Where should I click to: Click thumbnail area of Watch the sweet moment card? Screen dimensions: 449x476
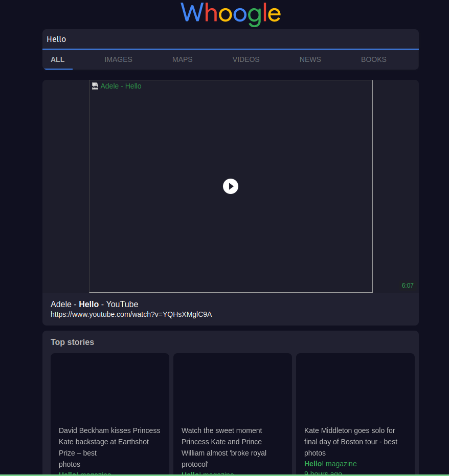[x=233, y=387]
